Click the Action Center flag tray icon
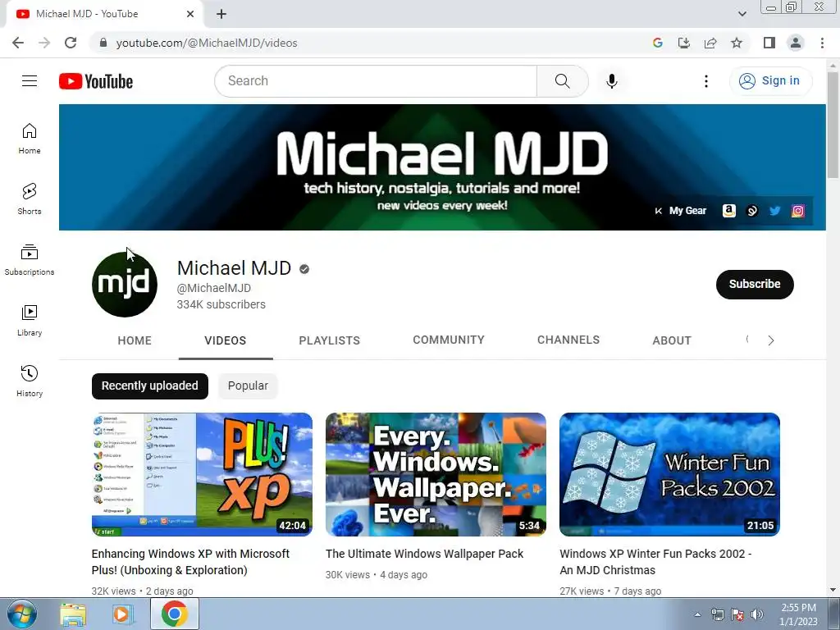This screenshot has width=840, height=630. click(x=737, y=614)
